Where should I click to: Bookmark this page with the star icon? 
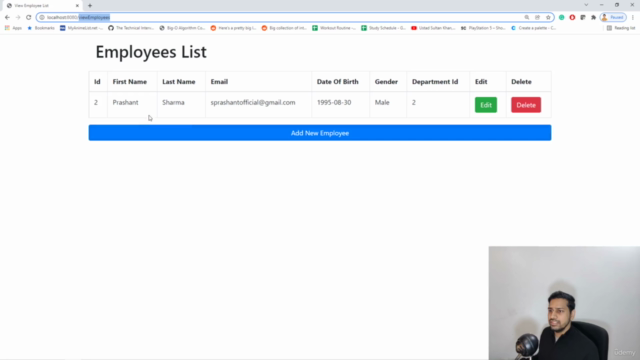click(x=548, y=17)
